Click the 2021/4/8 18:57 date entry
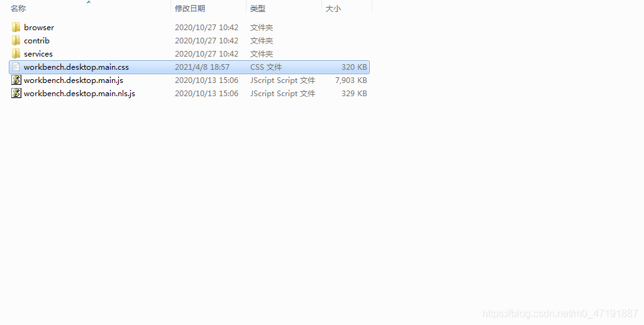This screenshot has height=325, width=644. click(202, 67)
